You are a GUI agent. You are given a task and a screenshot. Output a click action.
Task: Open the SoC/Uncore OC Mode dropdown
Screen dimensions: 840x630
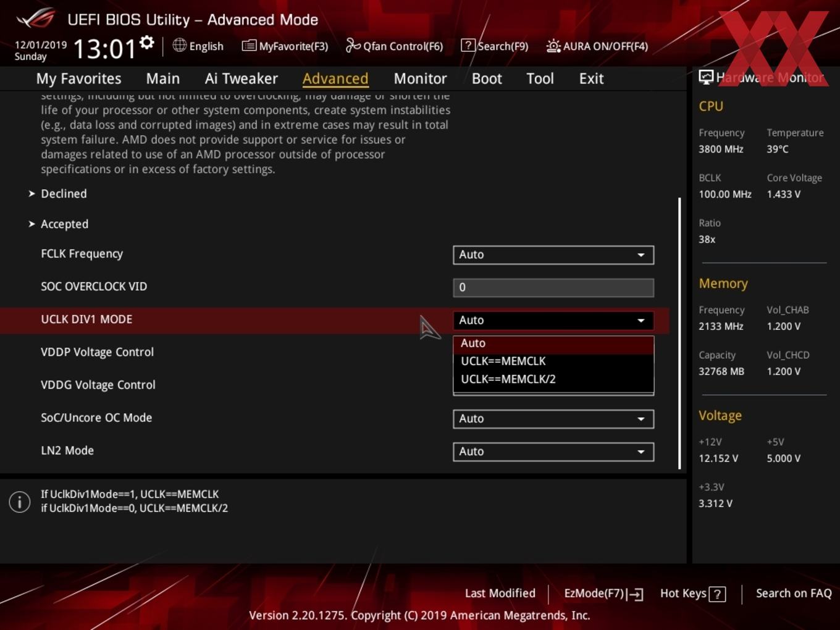[x=553, y=419]
